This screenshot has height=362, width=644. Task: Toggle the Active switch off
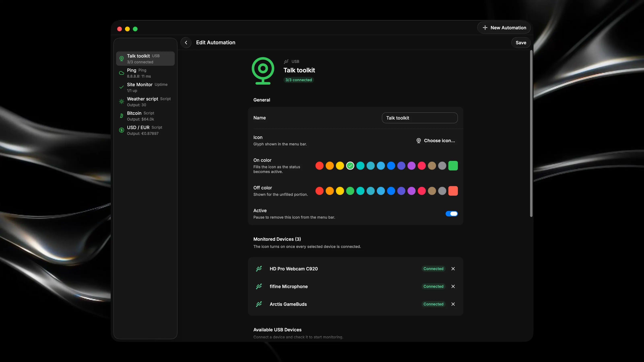tap(451, 214)
